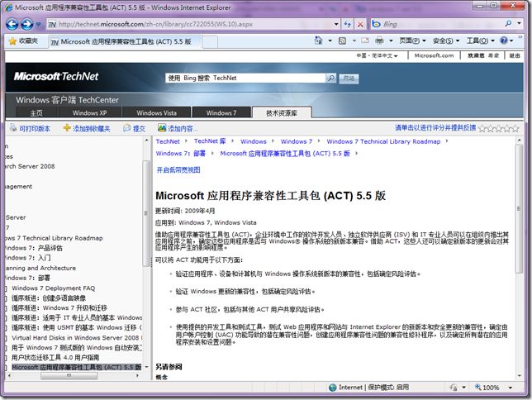Open the Home button dropdown arrow
The width and height of the screenshot is (532, 400).
[330, 41]
